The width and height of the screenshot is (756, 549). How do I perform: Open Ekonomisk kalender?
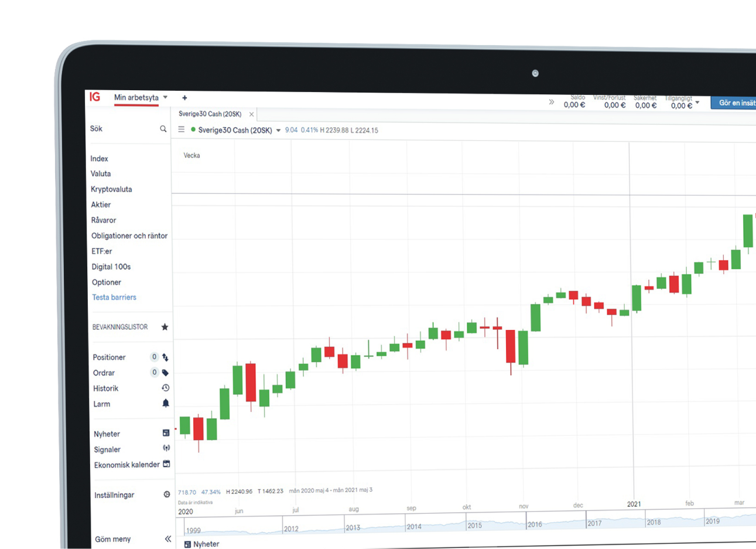pyautogui.click(x=126, y=465)
